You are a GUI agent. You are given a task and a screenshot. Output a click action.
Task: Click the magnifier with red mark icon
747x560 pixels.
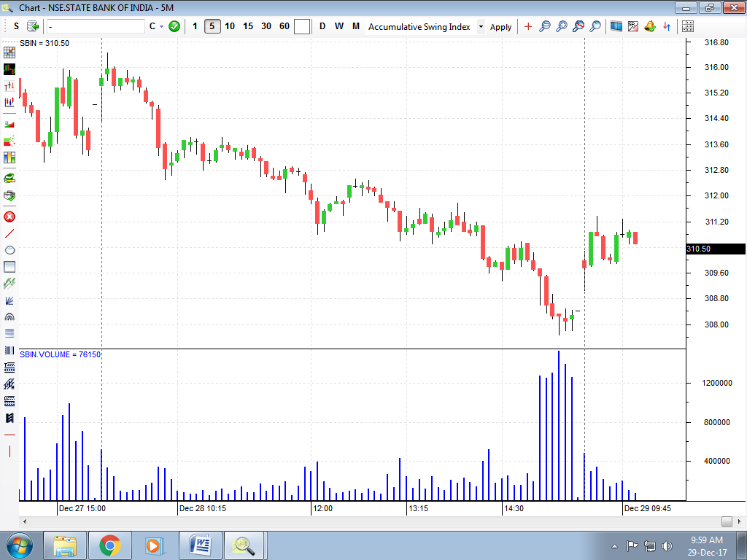pyautogui.click(x=578, y=27)
